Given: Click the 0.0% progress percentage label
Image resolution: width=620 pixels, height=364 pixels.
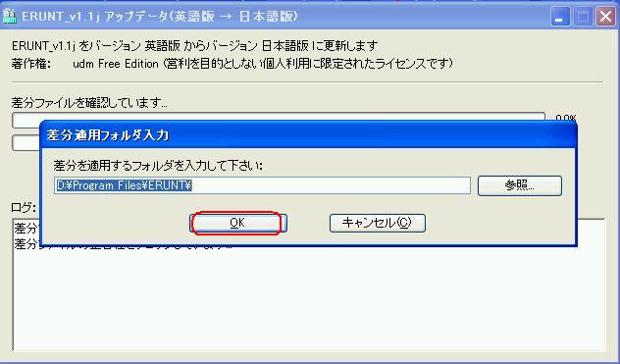Looking at the screenshot, I should coord(566,119).
